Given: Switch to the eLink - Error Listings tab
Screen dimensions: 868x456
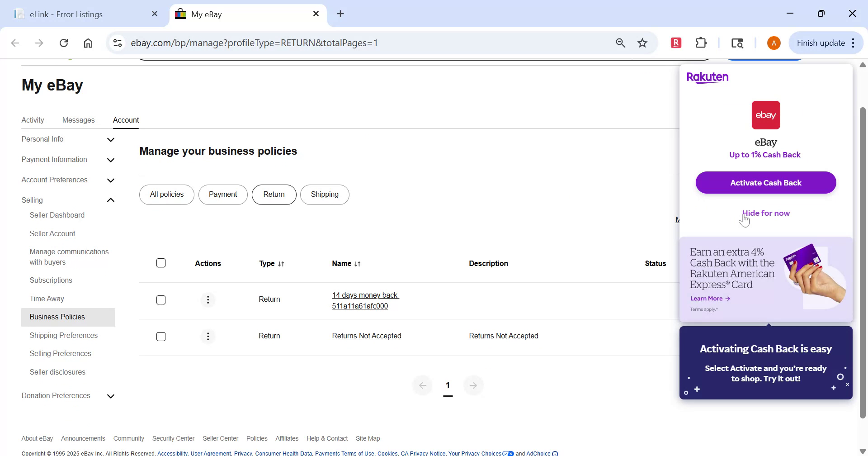Looking at the screenshot, I should (x=66, y=14).
